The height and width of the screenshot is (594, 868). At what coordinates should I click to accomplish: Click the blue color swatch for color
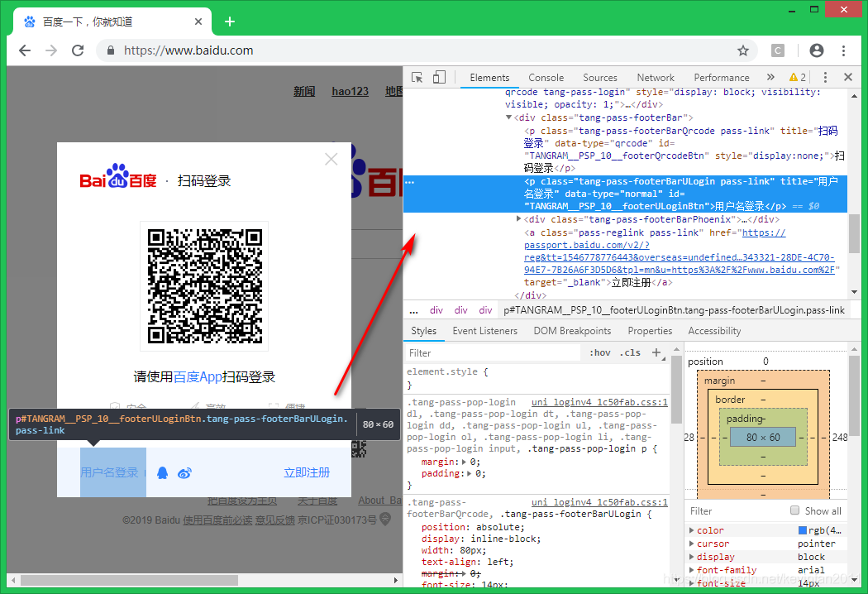click(802, 530)
